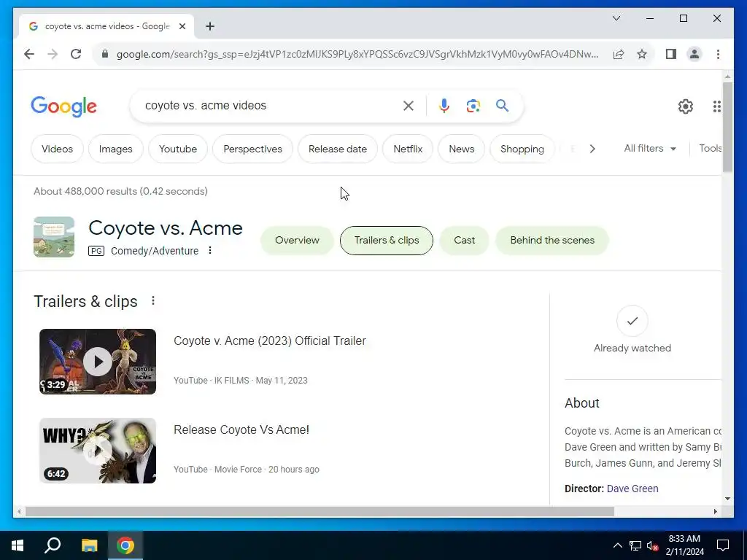
Task: Show more filter chips with right chevron
Action: pos(592,149)
